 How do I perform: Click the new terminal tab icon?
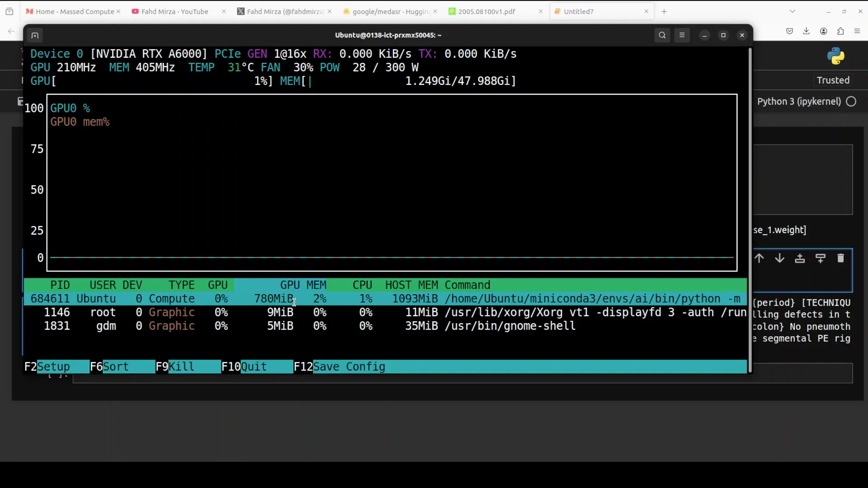click(35, 35)
